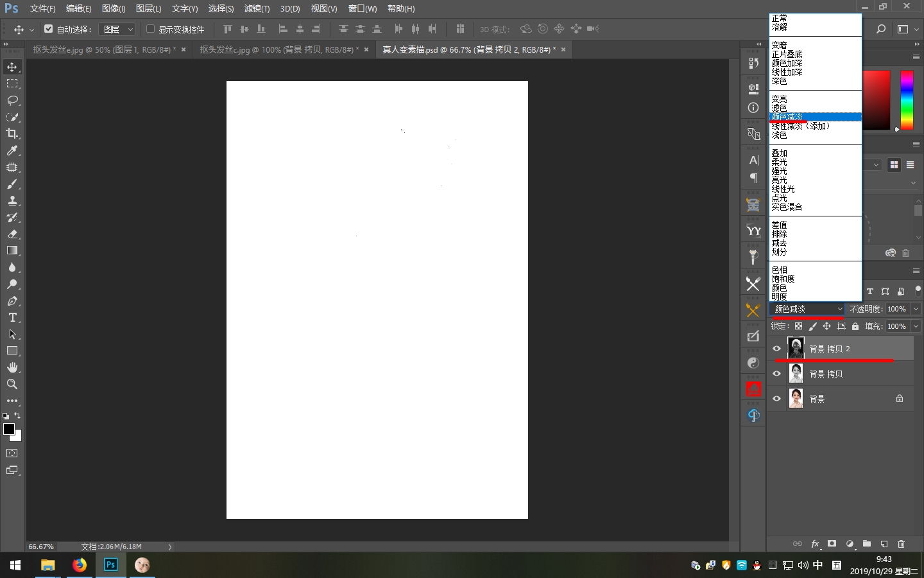Toggle lock transparent pixels

[x=798, y=326]
